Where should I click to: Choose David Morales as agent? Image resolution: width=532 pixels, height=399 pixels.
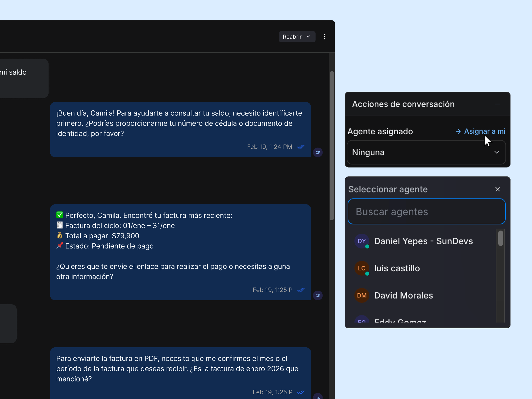[x=403, y=295]
